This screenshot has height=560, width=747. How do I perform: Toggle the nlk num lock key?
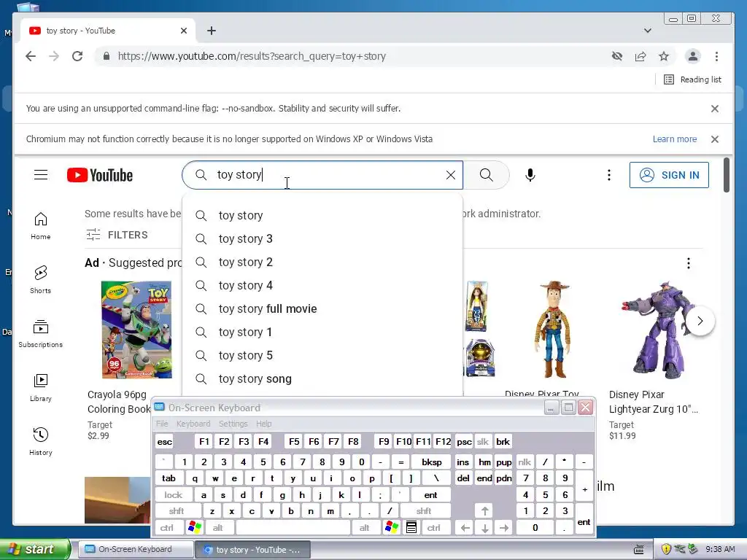(525, 462)
